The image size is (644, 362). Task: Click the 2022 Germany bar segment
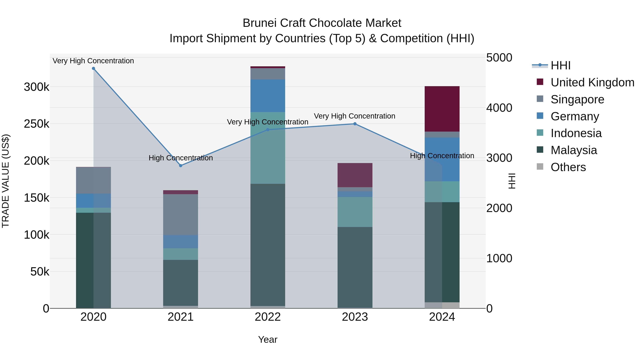(x=268, y=96)
